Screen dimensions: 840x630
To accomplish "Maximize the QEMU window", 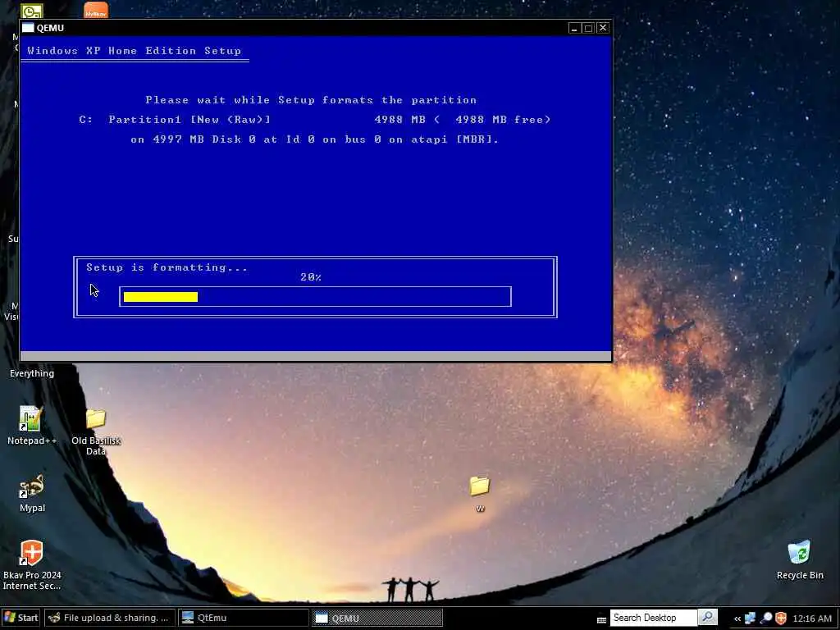I will [588, 28].
